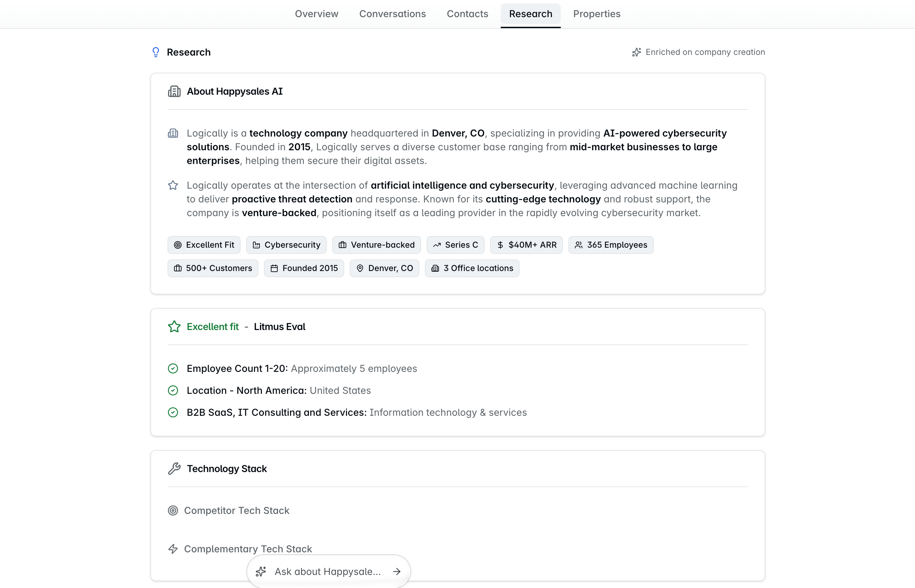The width and height of the screenshot is (915, 588).
Task: Open the Properties tab
Action: pyautogui.click(x=597, y=14)
